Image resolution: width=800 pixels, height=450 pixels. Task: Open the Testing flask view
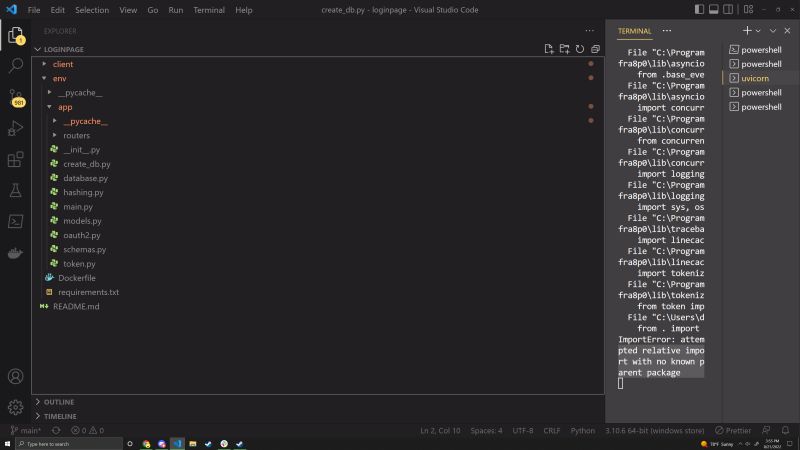[16, 190]
